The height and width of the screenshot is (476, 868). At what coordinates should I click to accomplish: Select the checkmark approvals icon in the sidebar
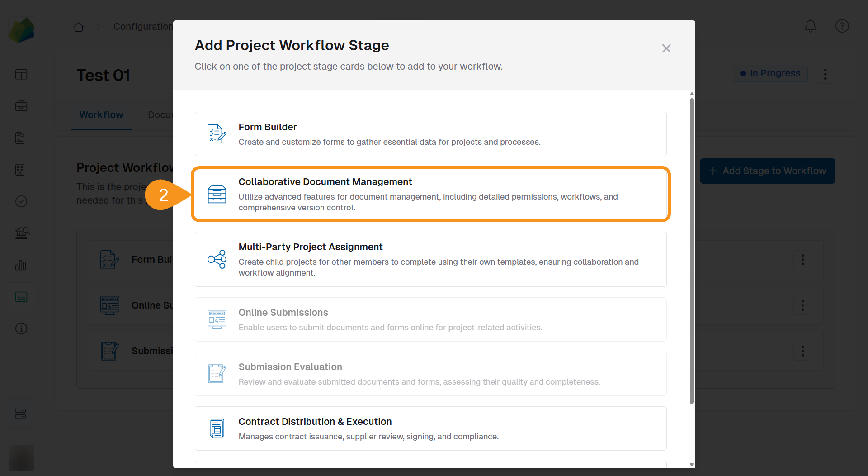pyautogui.click(x=21, y=201)
